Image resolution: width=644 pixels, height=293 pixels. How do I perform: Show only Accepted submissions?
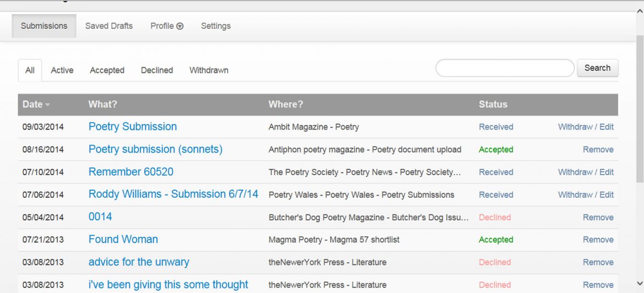click(107, 70)
